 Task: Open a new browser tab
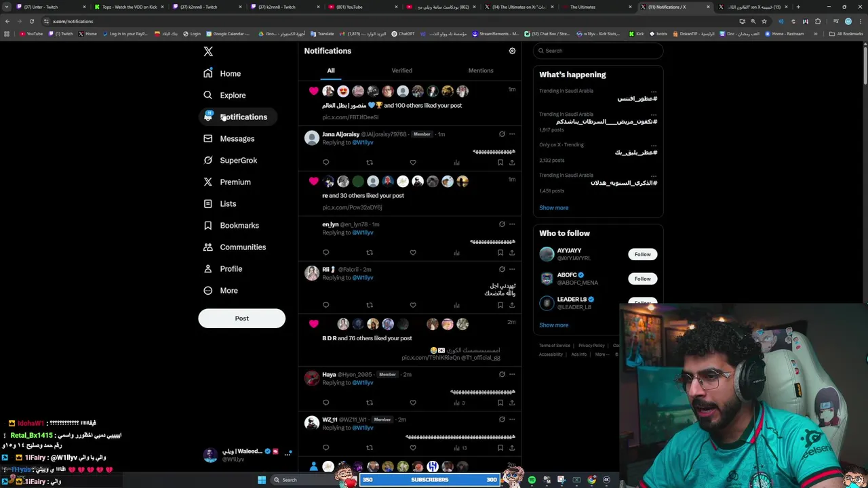click(x=798, y=7)
